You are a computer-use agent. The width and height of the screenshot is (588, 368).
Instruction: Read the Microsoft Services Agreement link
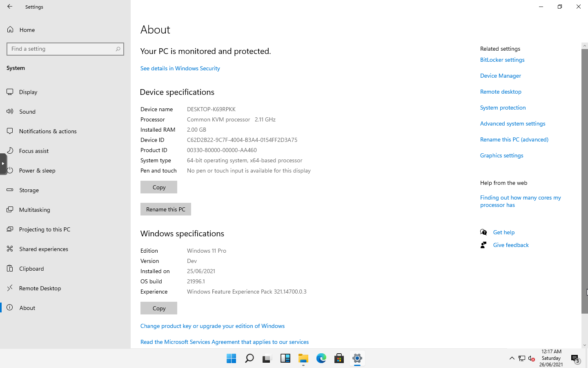point(225,342)
